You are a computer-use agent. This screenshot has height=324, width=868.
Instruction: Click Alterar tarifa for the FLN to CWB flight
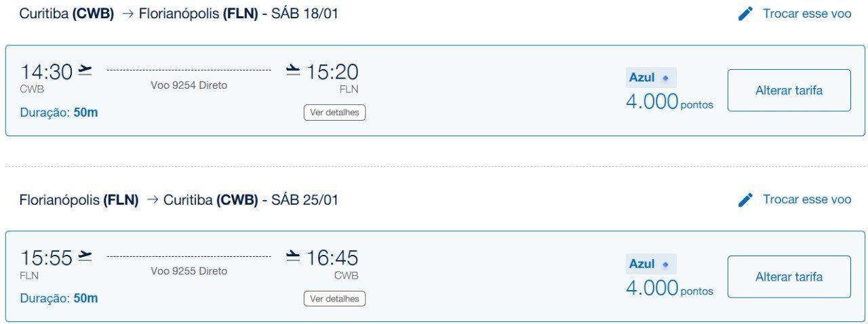click(789, 277)
